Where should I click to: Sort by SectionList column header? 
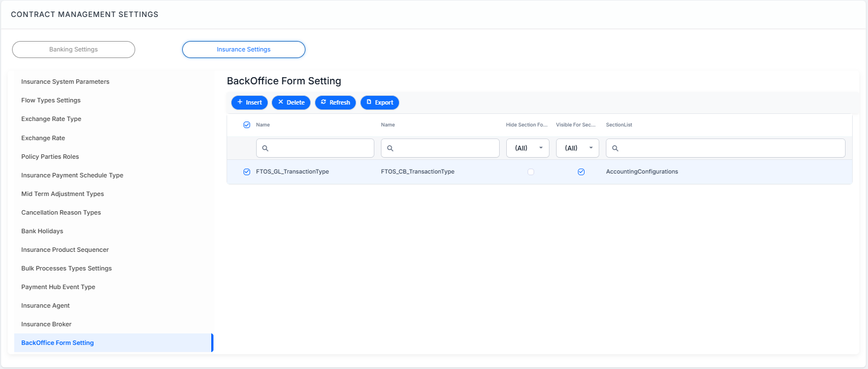[619, 125]
